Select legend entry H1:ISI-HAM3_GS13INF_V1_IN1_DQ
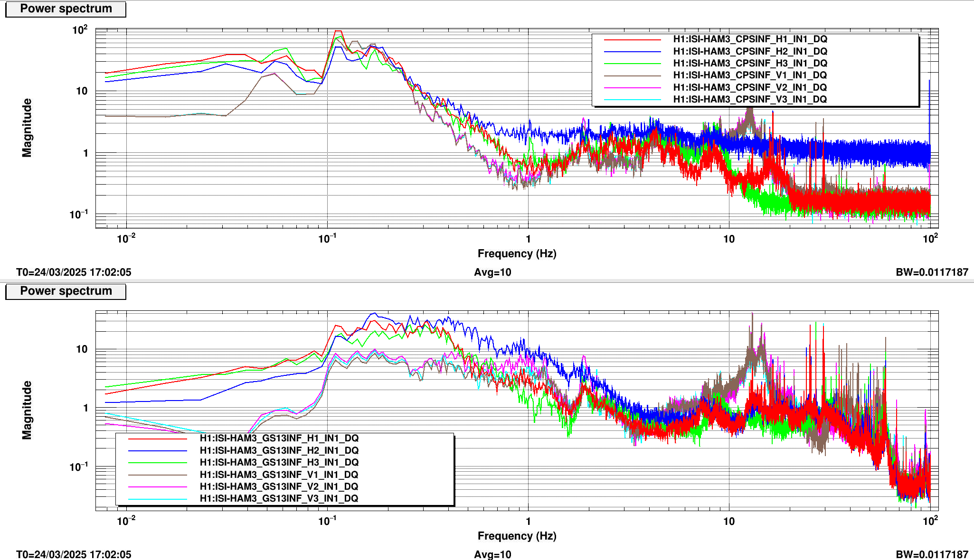974x560 pixels. tap(279, 475)
